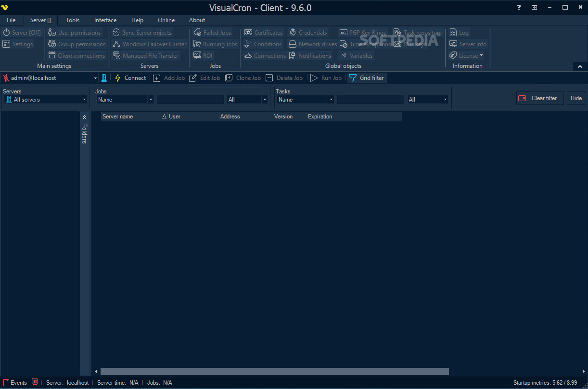Click the Hide filter button

[576, 98]
